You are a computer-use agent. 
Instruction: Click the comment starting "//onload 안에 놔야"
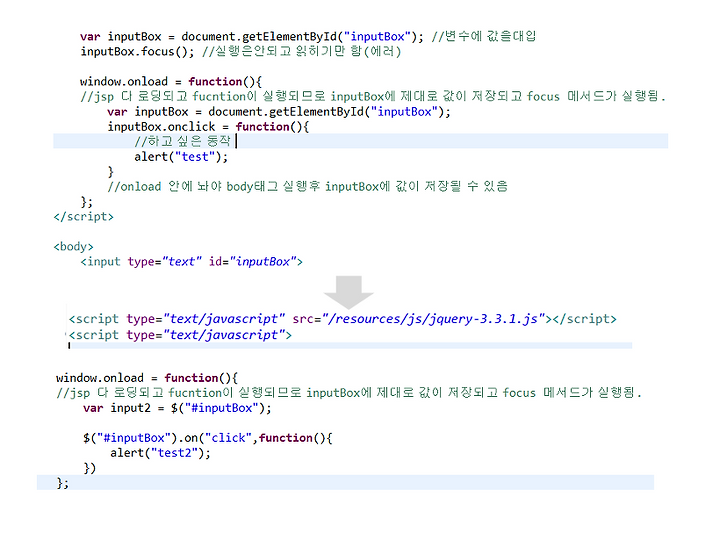click(x=308, y=186)
